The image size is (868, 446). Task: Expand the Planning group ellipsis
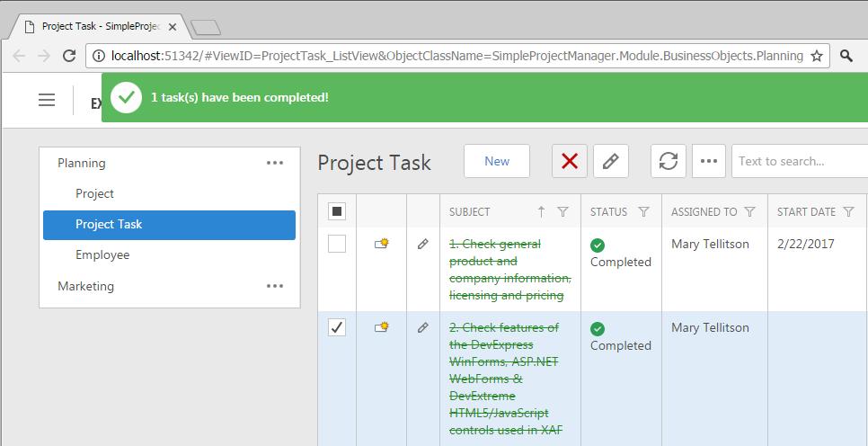[x=275, y=163]
